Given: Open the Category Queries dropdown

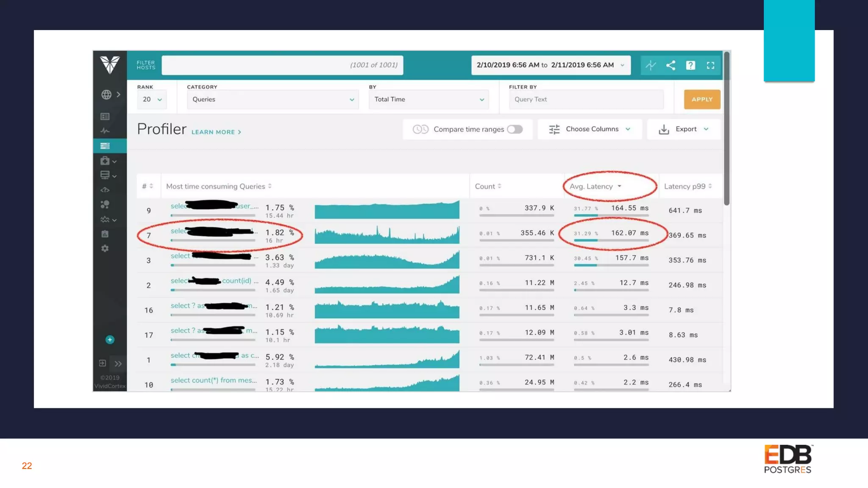Looking at the screenshot, I should pyautogui.click(x=273, y=100).
